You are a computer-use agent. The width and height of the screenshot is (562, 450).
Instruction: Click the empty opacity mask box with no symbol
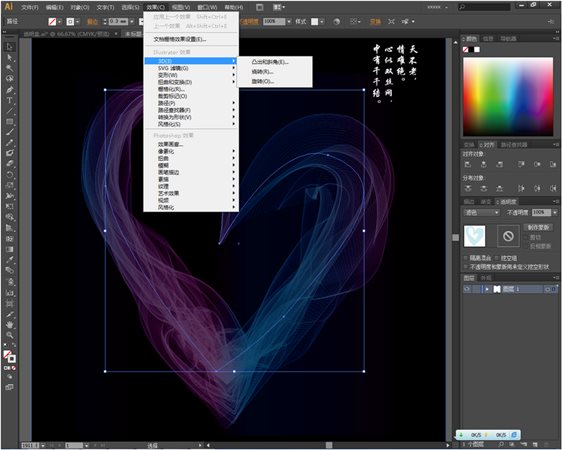point(508,236)
